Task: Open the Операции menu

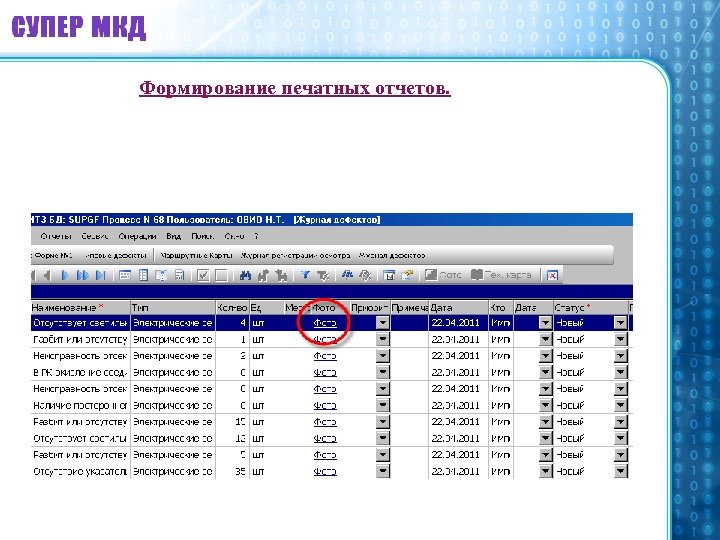Action: pyautogui.click(x=137, y=236)
